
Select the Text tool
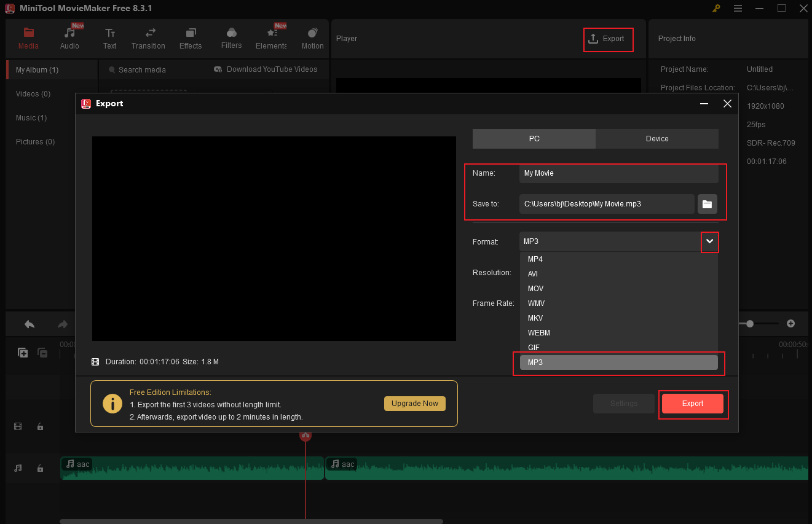pyautogui.click(x=109, y=37)
